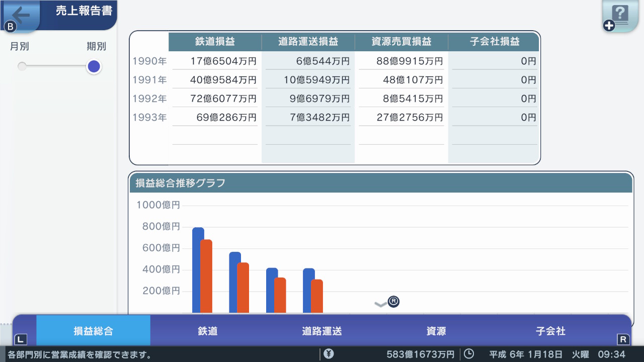Click the 鉄道損益 column header
This screenshot has height=362, width=644.
215,42
